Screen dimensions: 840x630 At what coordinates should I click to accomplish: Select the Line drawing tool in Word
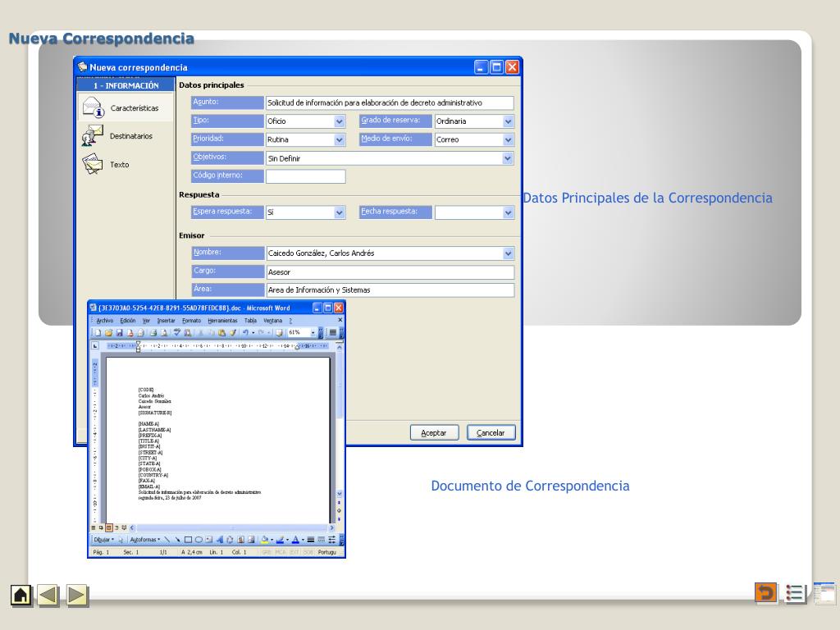tap(167, 540)
